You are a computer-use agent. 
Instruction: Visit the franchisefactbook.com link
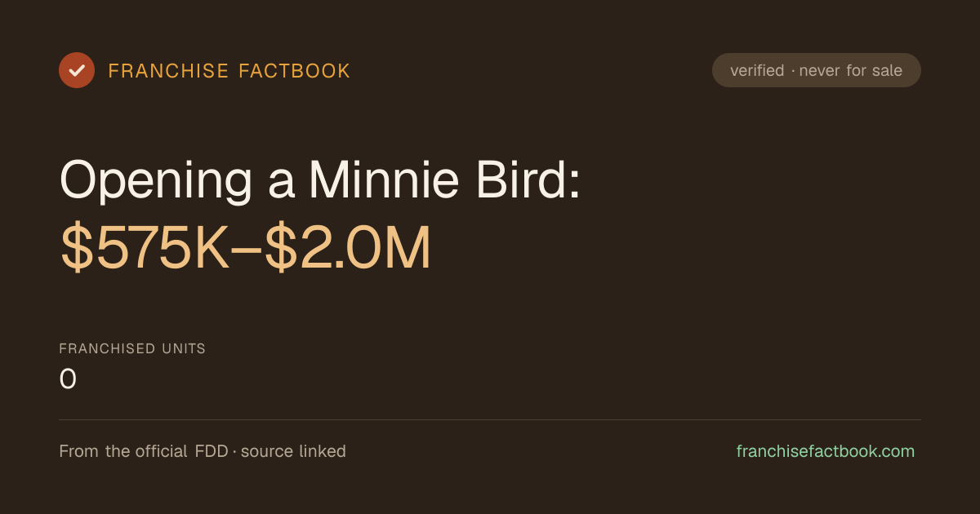826,451
